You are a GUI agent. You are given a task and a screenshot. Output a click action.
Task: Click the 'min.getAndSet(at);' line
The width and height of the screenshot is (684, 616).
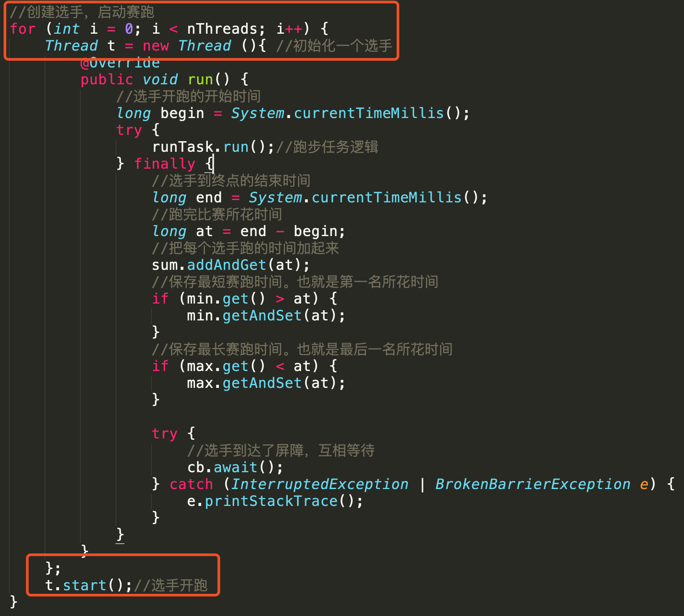click(266, 316)
